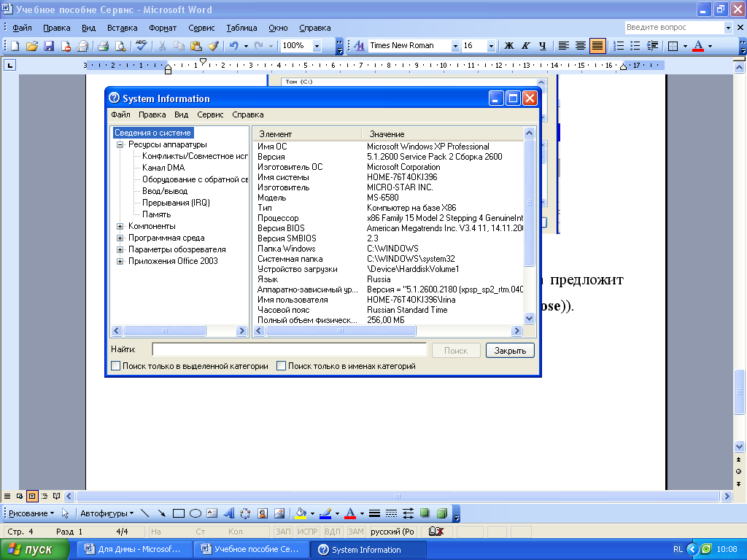Open System Information Вид menu
747x560 pixels.
point(181,114)
